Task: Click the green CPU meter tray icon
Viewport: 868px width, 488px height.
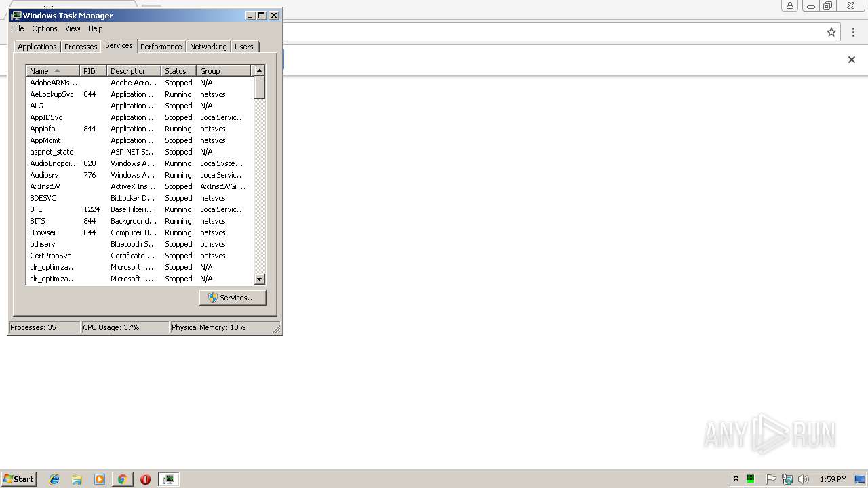Action: tap(751, 479)
